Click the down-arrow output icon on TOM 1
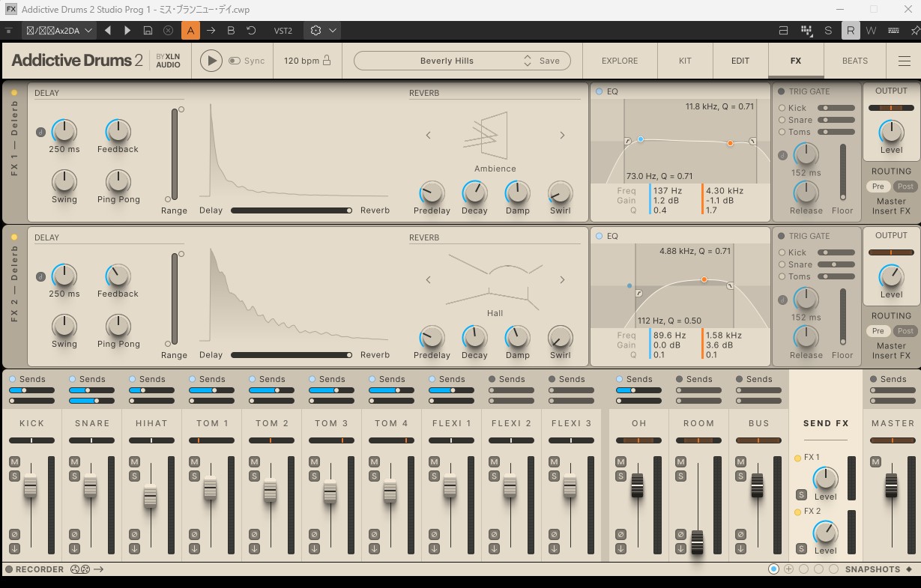921x588 pixels. pos(194,548)
